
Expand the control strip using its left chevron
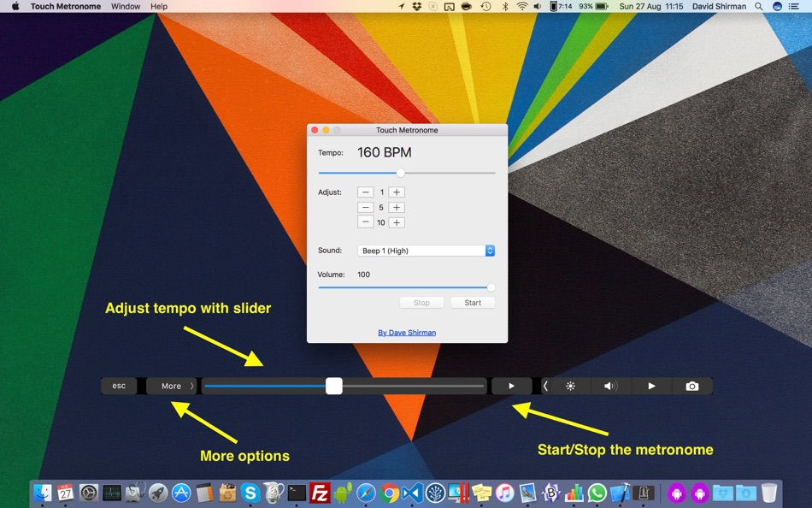(544, 387)
